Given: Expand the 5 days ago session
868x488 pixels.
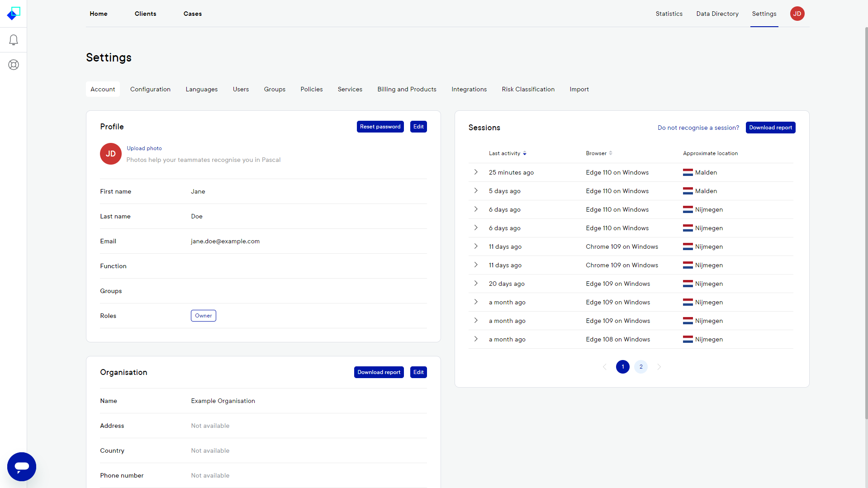Looking at the screenshot, I should coord(476,190).
